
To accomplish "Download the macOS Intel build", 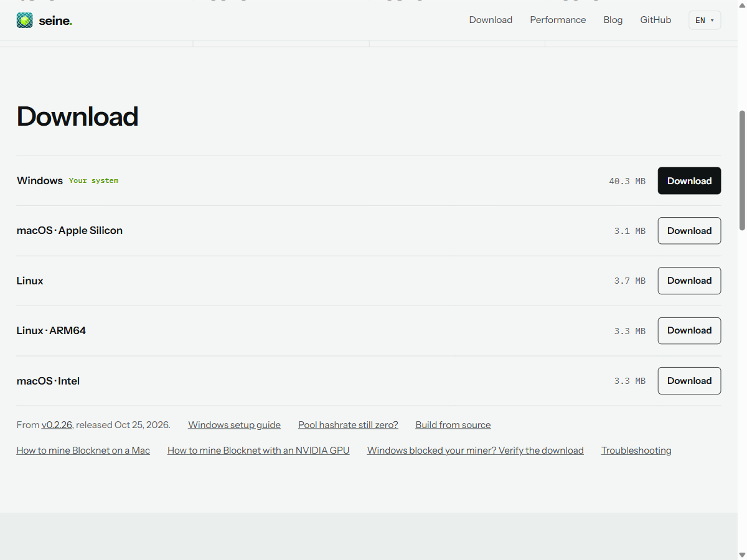I will tap(689, 381).
